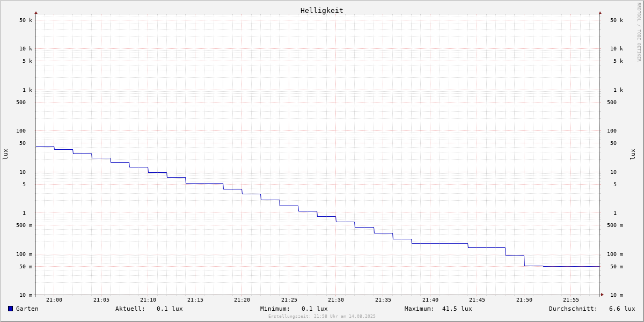Click the 21:10 time axis label
Screen dimensions: 644x322
coord(148,300)
